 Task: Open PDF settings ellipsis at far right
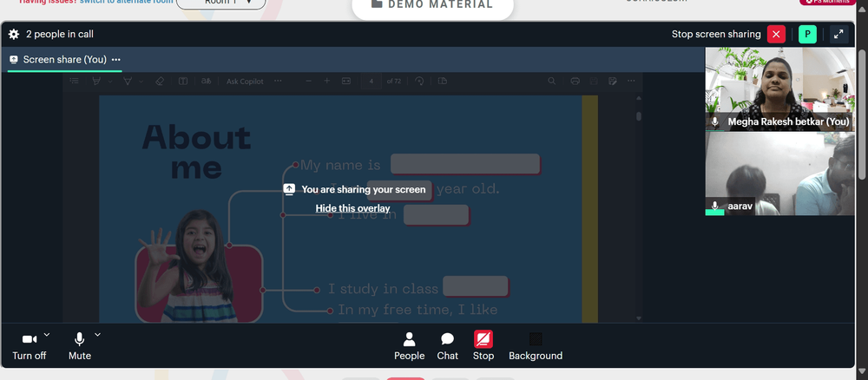pyautogui.click(x=631, y=82)
